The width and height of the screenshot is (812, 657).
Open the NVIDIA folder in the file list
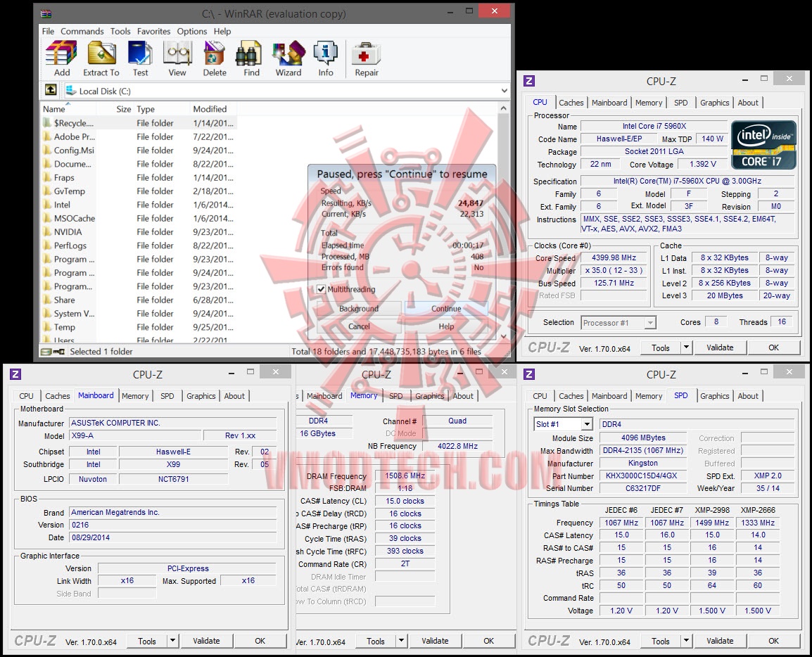point(68,231)
